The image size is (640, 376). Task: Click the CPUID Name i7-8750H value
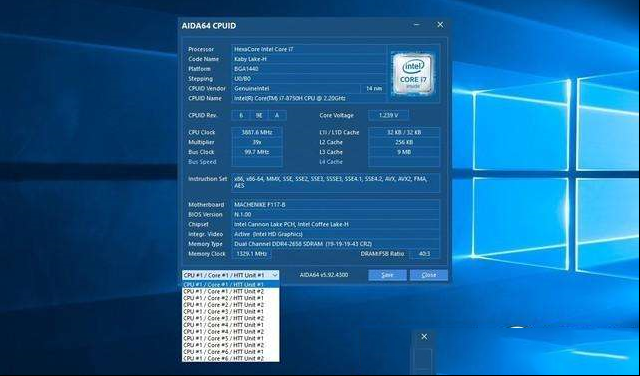tap(309, 98)
